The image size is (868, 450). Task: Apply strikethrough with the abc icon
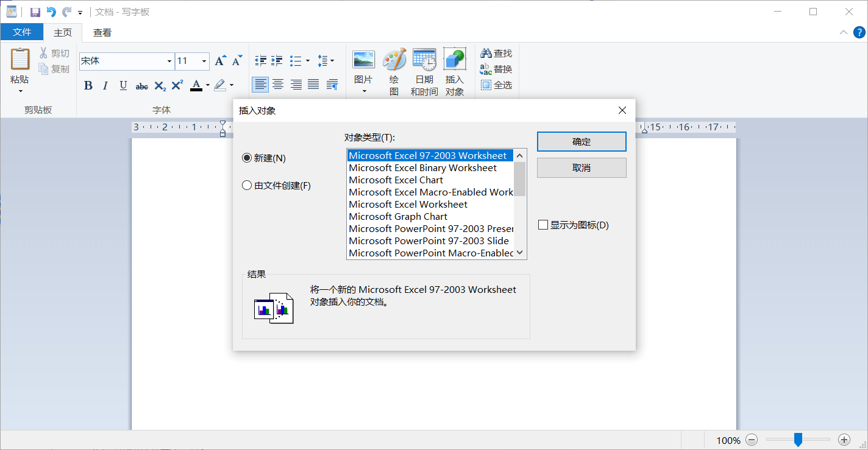(141, 86)
